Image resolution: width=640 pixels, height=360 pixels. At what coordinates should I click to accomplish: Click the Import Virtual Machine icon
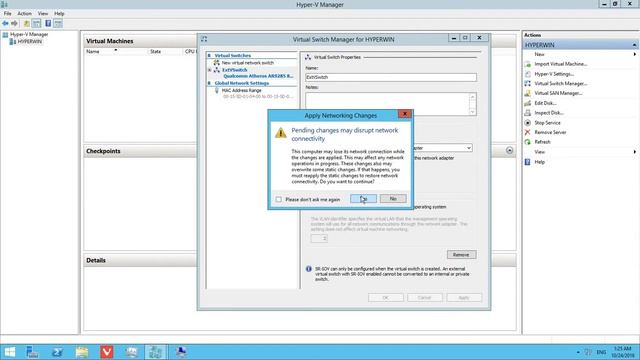(527, 64)
